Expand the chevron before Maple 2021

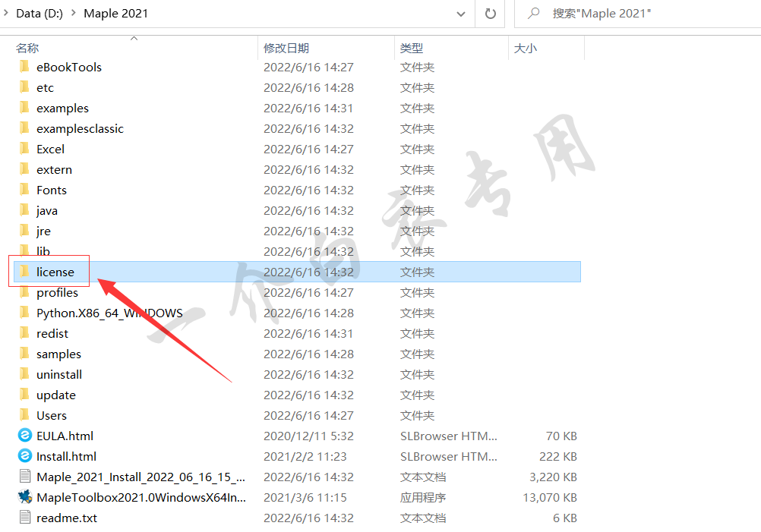73,13
